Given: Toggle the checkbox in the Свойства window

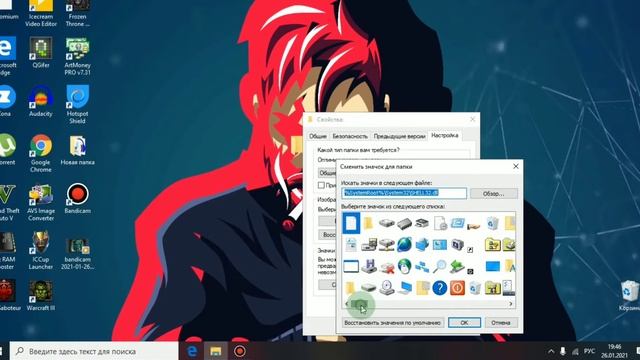Looking at the screenshot, I should coord(321,185).
